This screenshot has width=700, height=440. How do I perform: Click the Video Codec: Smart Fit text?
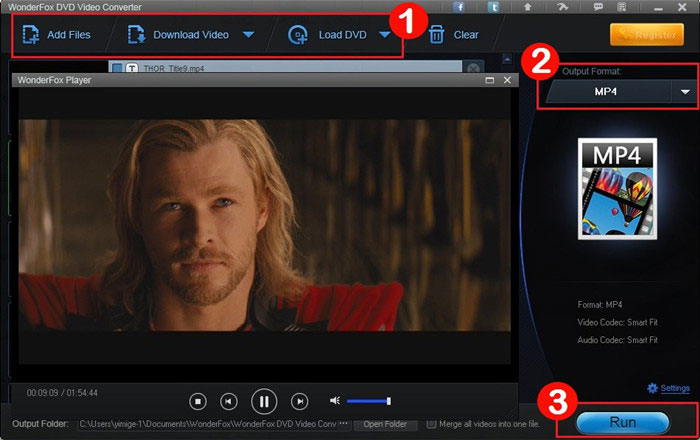pos(617,322)
